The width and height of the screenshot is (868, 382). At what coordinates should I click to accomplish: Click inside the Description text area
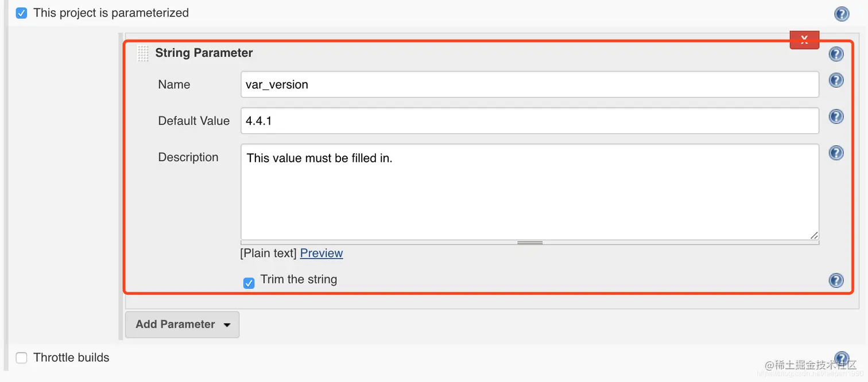[x=529, y=192]
